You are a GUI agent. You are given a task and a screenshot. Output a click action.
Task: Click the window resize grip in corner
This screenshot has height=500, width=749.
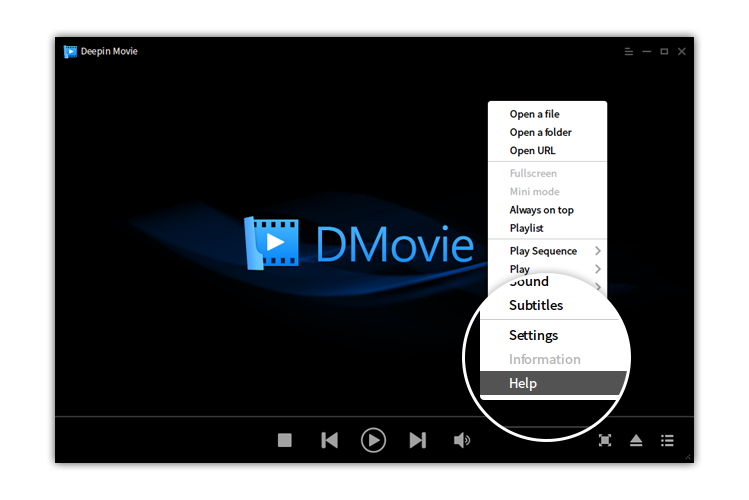pyautogui.click(x=688, y=457)
